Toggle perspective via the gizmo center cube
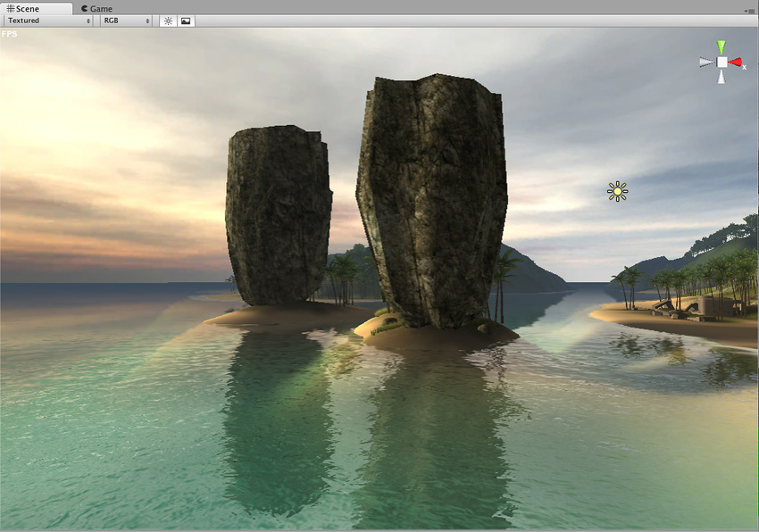The image size is (759, 532). coord(721,62)
